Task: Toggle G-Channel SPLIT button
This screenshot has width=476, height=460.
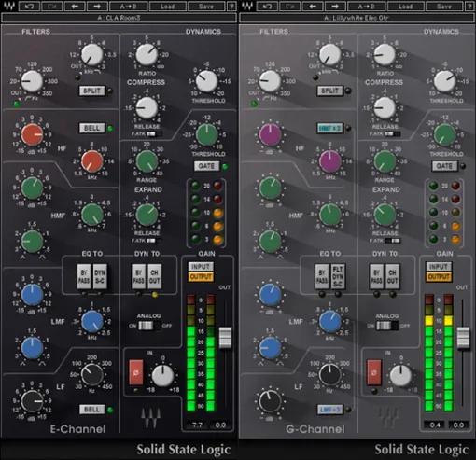Action: (x=329, y=91)
